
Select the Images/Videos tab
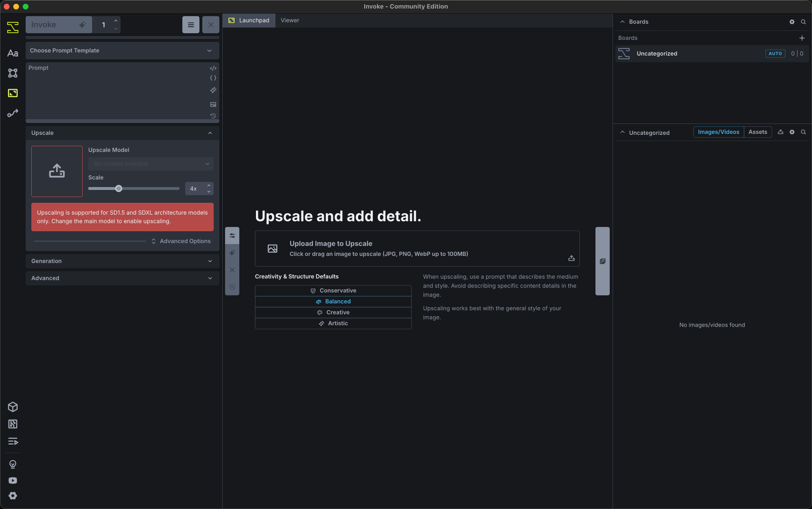click(x=718, y=132)
